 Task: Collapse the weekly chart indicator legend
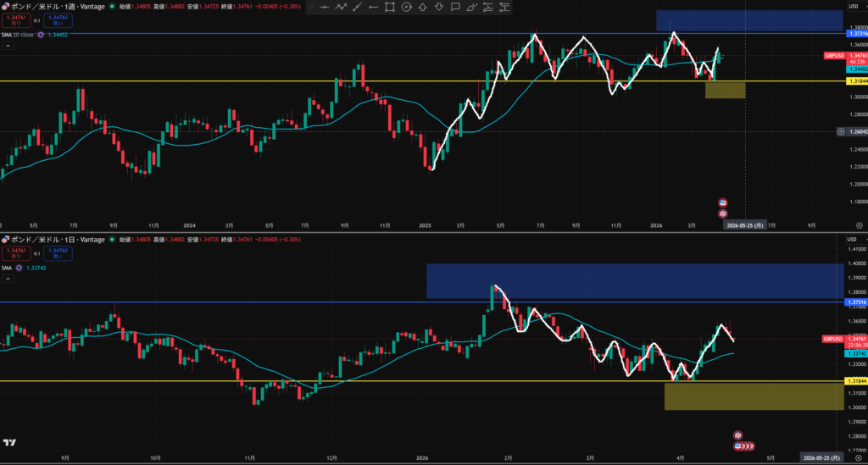point(7,46)
